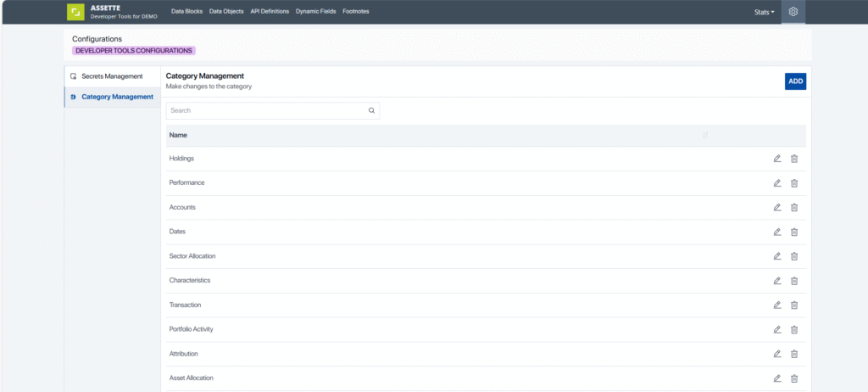The height and width of the screenshot is (392, 868).
Task: Go to API Definitions
Action: point(270,12)
